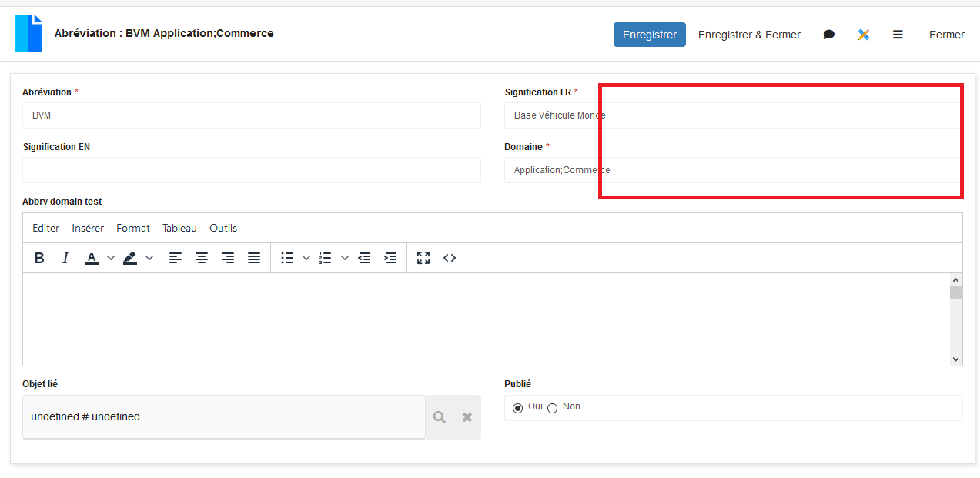Clear the linked object field
Image resolution: width=980 pixels, height=478 pixels.
pyautogui.click(x=467, y=417)
